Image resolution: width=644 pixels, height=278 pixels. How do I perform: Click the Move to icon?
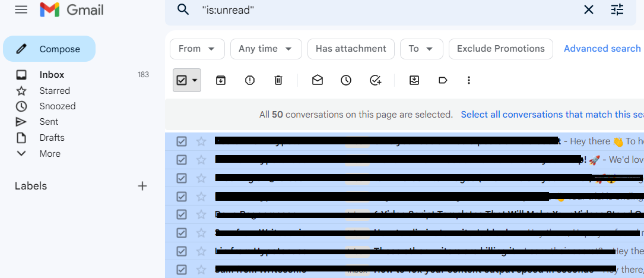(414, 80)
